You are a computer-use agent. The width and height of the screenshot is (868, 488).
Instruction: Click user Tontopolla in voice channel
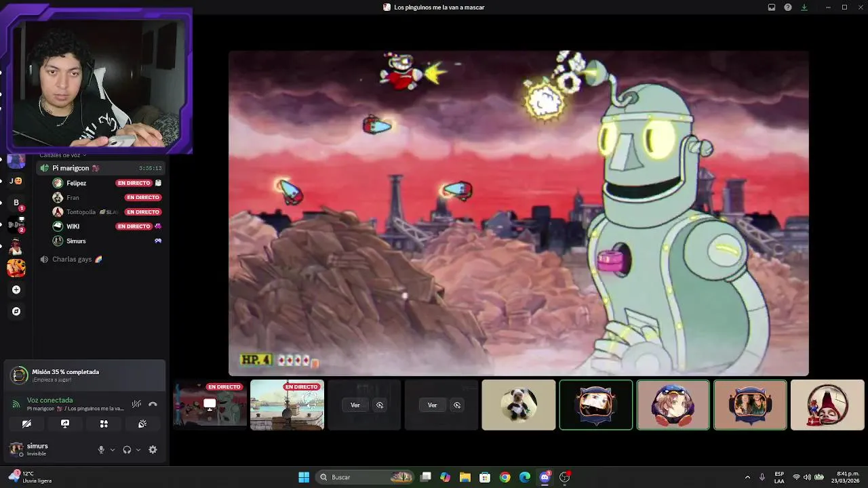[81, 212]
